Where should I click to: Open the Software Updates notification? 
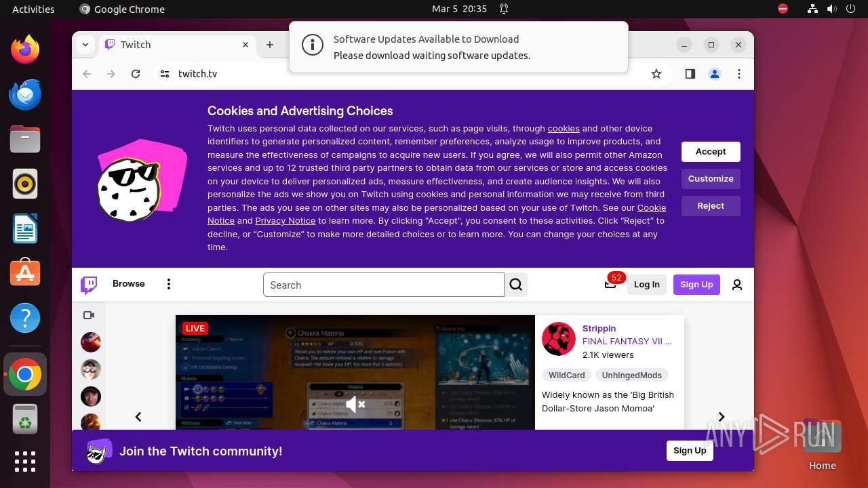(458, 47)
